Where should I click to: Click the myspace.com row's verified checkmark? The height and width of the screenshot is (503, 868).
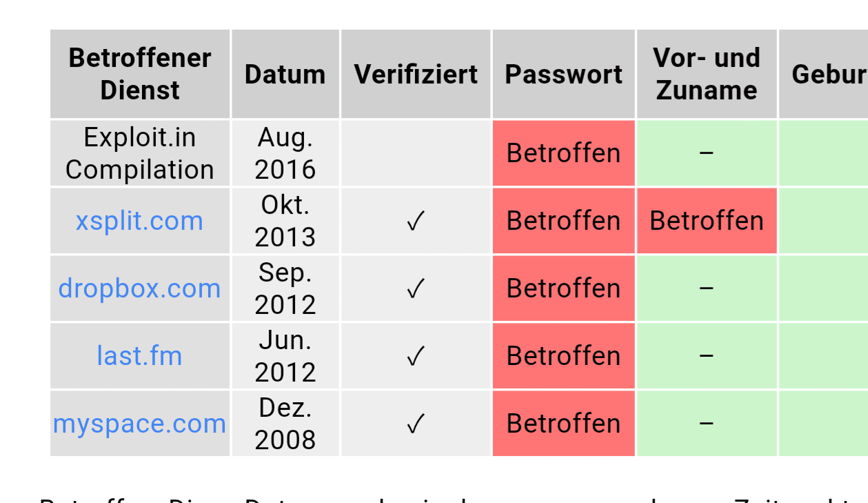415,424
